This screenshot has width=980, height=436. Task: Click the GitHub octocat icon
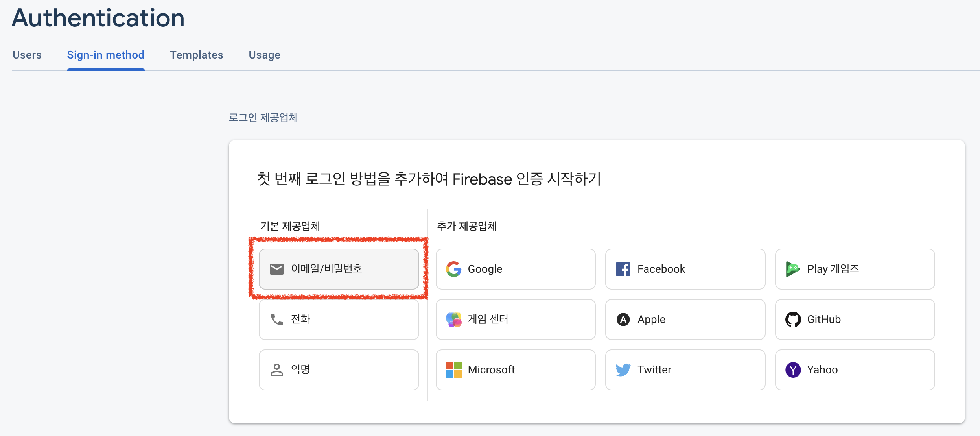(x=793, y=320)
